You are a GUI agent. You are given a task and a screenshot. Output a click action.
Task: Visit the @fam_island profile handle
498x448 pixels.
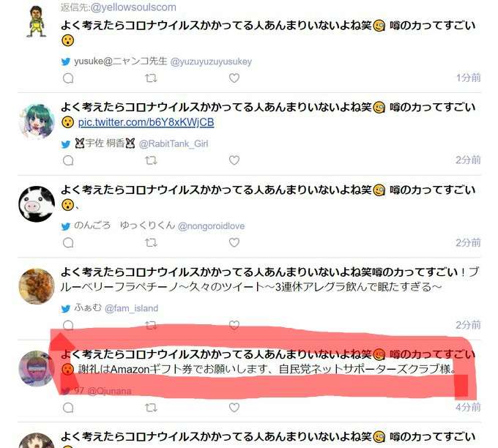coord(131,308)
